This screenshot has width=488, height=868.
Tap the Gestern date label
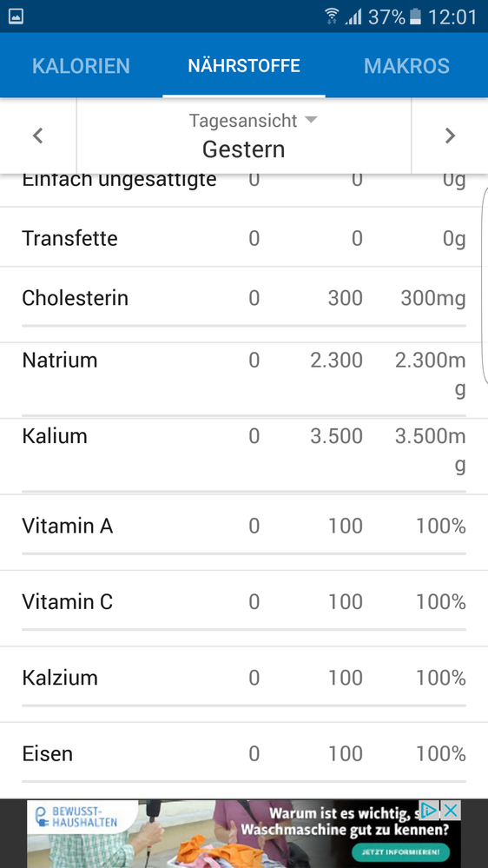point(243,149)
